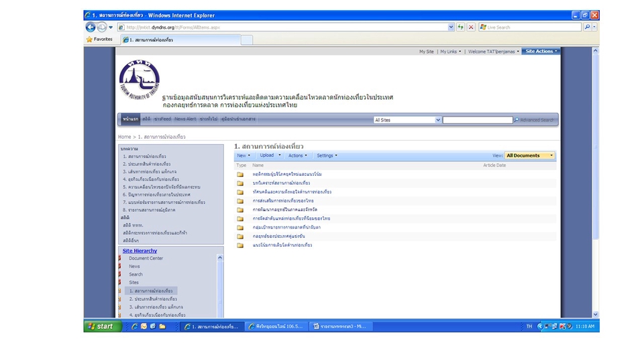This screenshot has height=362, width=644.
Task: Launch Internet Explorer from quick launch
Action: tap(134, 326)
